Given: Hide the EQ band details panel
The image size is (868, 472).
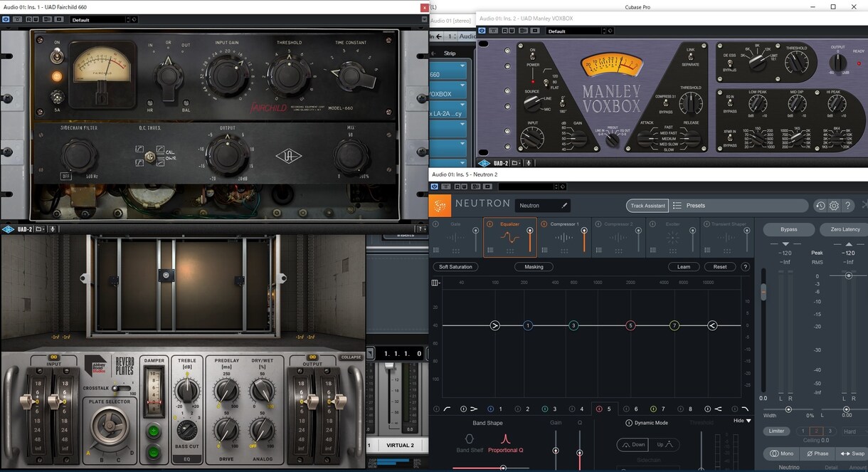Looking at the screenshot, I should pyautogui.click(x=742, y=421).
